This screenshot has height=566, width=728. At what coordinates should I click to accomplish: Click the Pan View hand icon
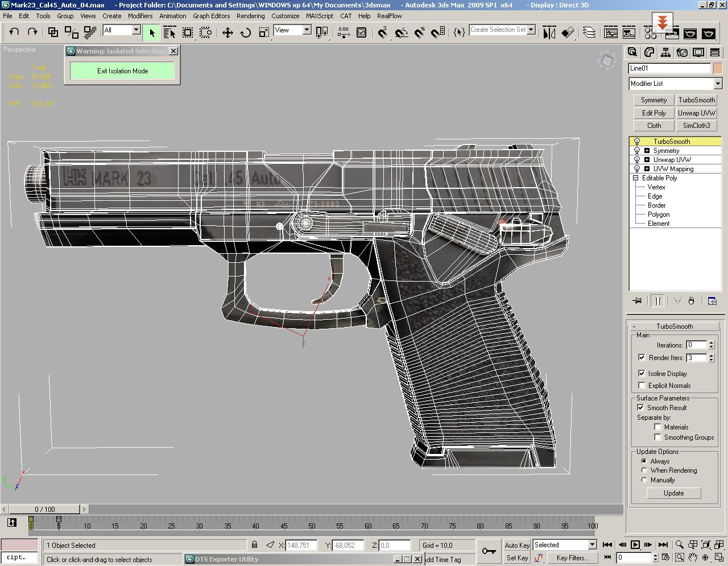[693, 557]
